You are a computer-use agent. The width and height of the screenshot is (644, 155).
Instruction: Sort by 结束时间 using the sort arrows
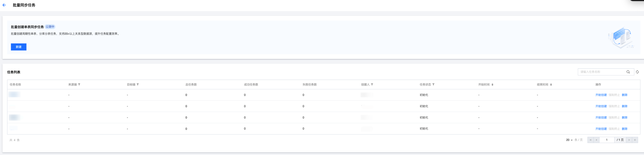coord(551,85)
